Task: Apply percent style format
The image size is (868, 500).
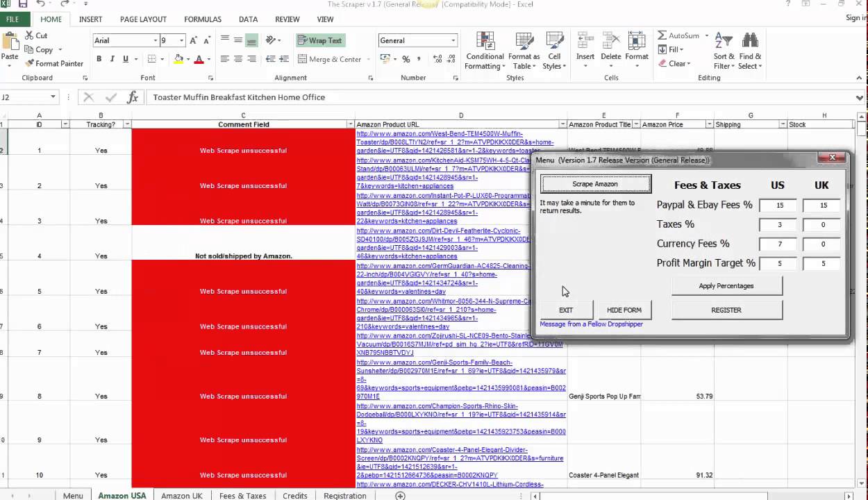Action: coord(406,59)
